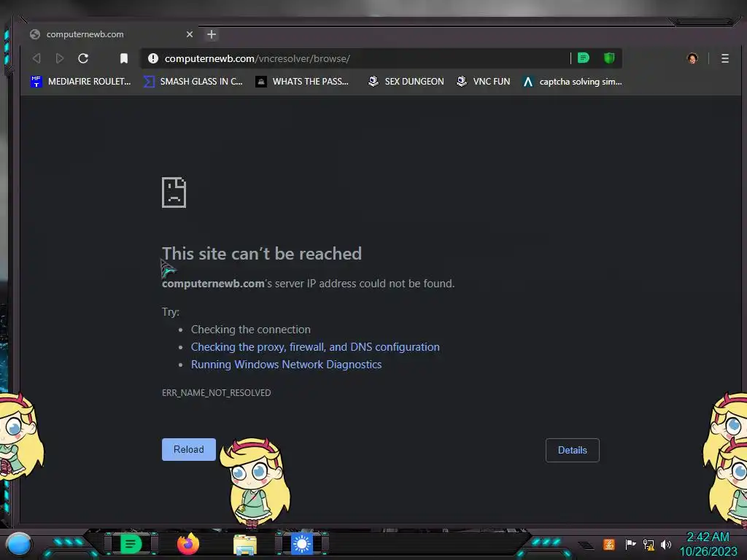Open the green chat app on the taskbar
Viewport: 747px width, 560px height.
coord(131,544)
